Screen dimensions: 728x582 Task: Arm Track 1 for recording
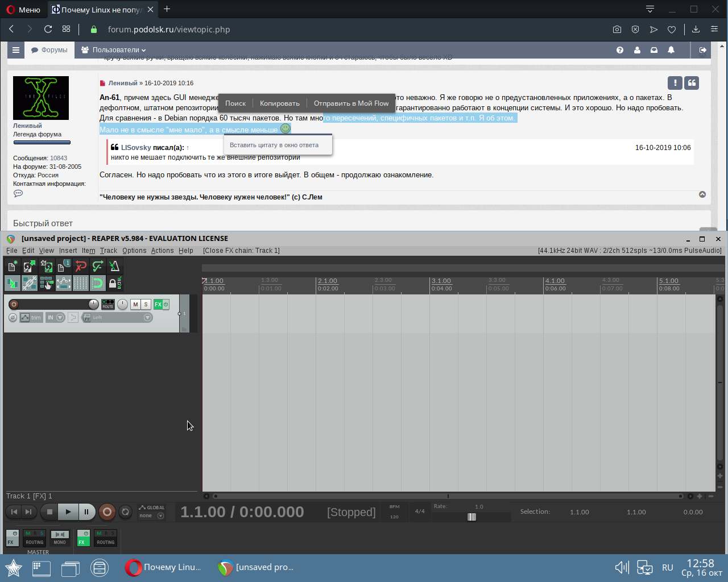[14, 305]
